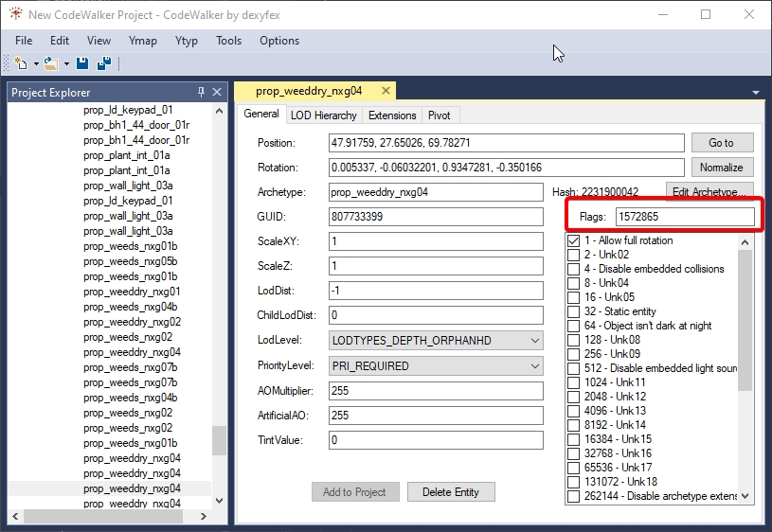Switch to the Extensions tab
772x532 pixels.
pos(392,115)
